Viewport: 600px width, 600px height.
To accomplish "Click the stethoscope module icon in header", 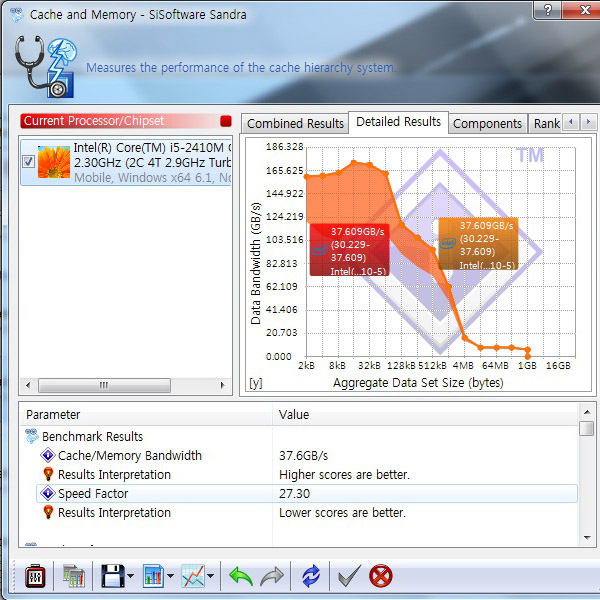I will [46, 67].
